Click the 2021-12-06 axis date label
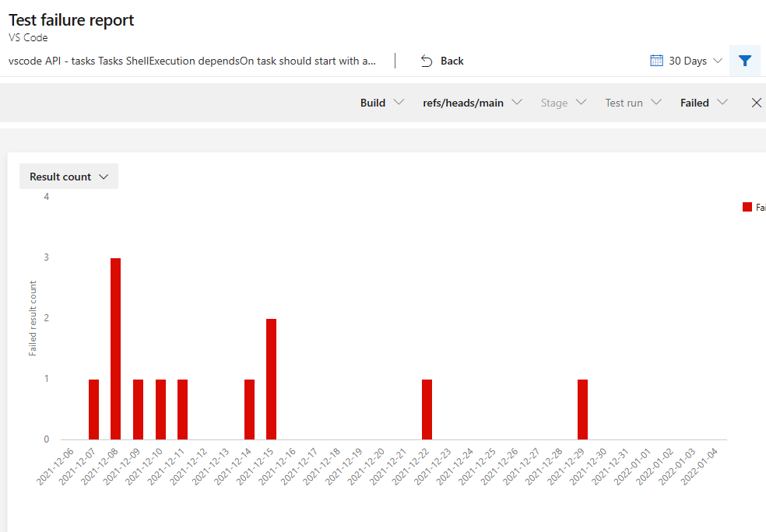This screenshot has height=532, width=766. click(54, 467)
